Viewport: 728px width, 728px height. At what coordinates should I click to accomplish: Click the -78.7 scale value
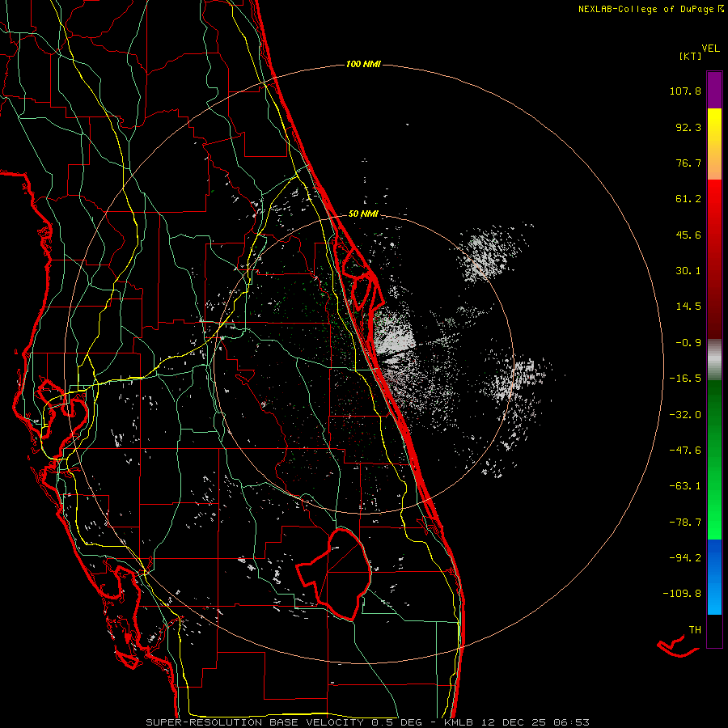(x=685, y=523)
